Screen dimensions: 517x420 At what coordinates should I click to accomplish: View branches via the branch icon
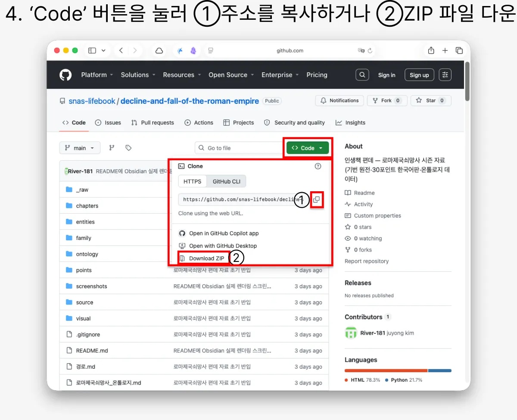coord(112,148)
